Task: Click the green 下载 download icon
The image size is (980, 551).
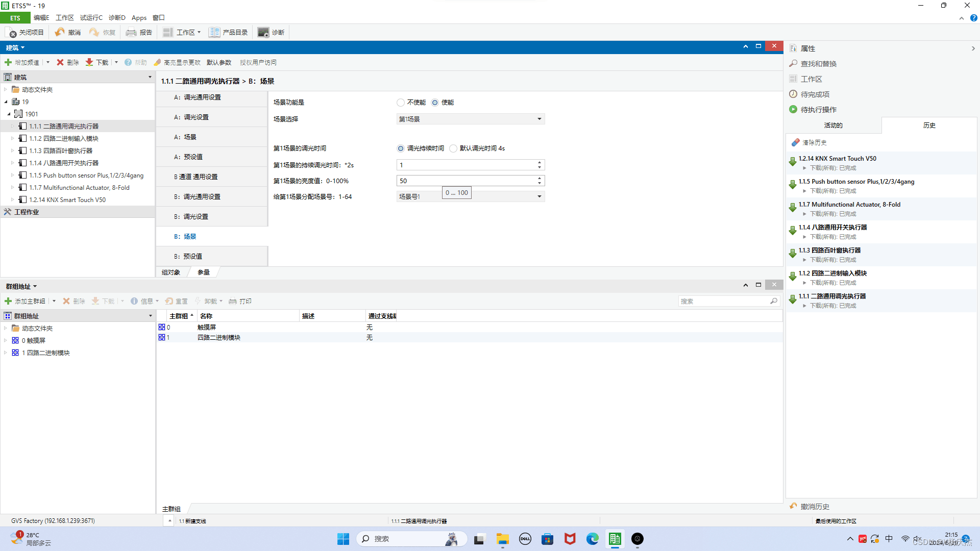Action: [x=89, y=62]
